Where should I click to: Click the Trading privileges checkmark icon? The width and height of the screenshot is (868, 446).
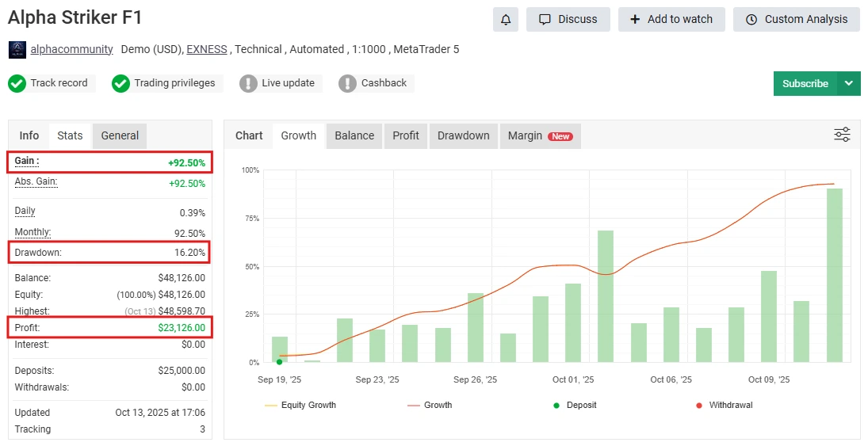coord(120,83)
